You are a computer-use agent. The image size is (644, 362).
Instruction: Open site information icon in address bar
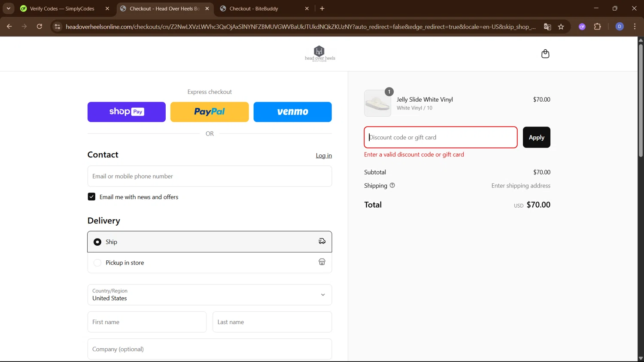[x=57, y=27]
